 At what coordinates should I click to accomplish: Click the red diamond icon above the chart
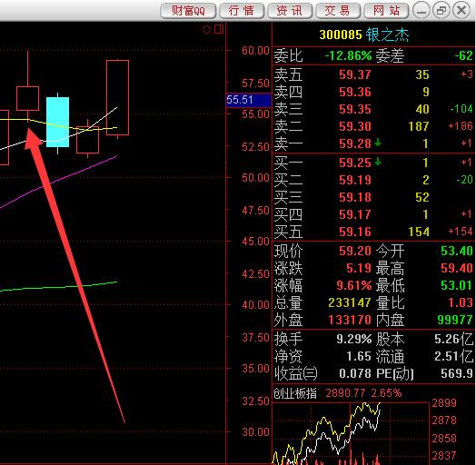point(206,29)
